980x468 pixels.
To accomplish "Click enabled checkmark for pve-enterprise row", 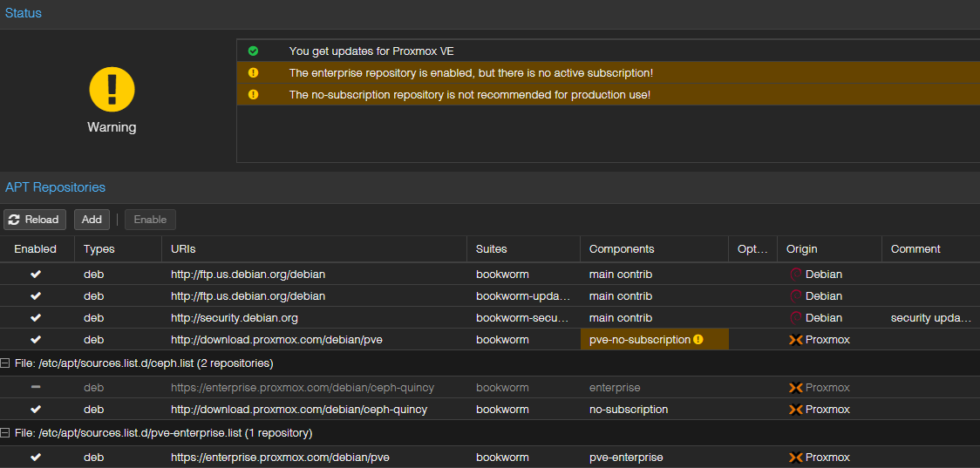I will pos(36,457).
